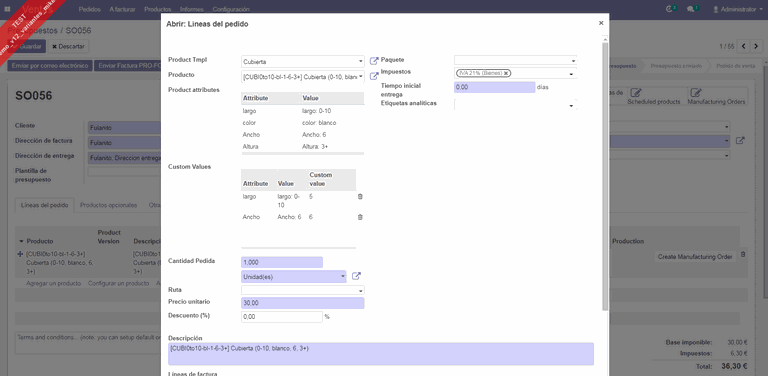
Task: Click the Plantilla de presupuesto field
Action: (x=124, y=172)
